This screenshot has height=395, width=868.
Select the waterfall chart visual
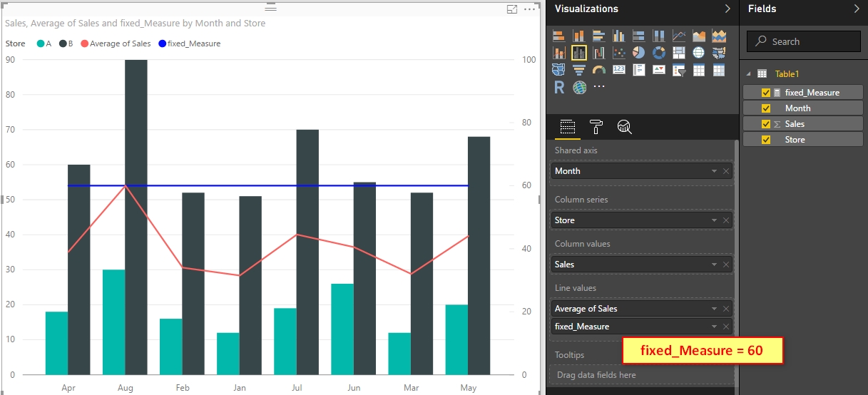[598, 53]
